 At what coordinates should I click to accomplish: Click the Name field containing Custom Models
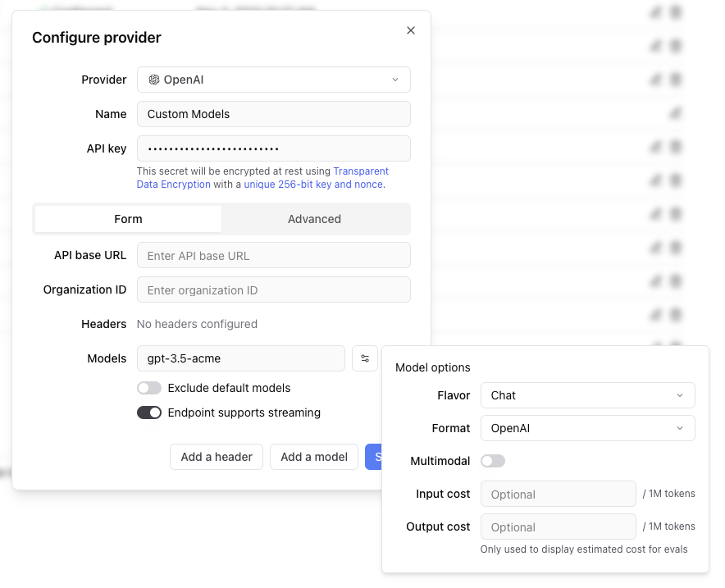click(274, 114)
